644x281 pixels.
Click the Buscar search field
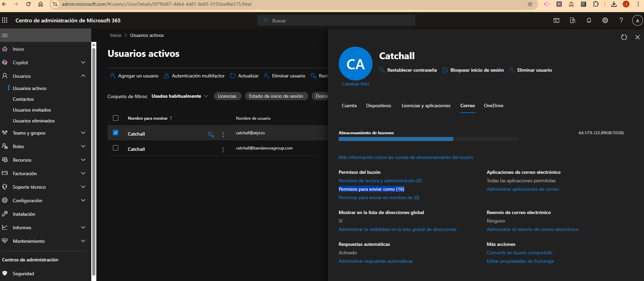click(x=336, y=20)
